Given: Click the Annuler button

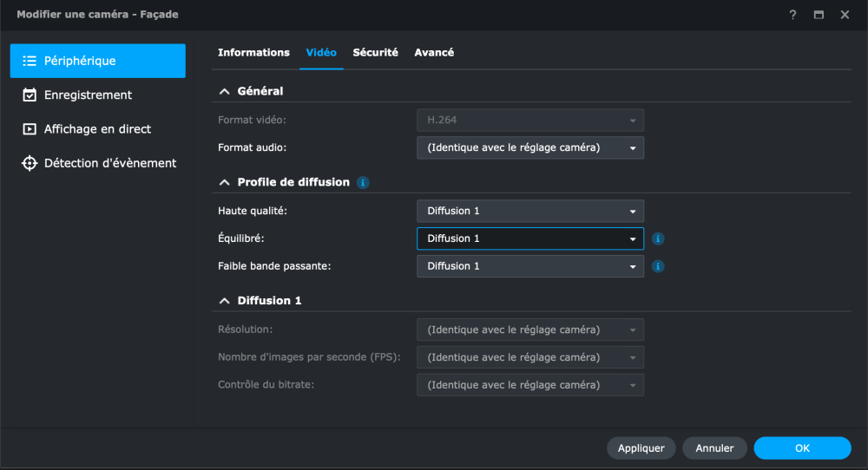Looking at the screenshot, I should click(715, 448).
